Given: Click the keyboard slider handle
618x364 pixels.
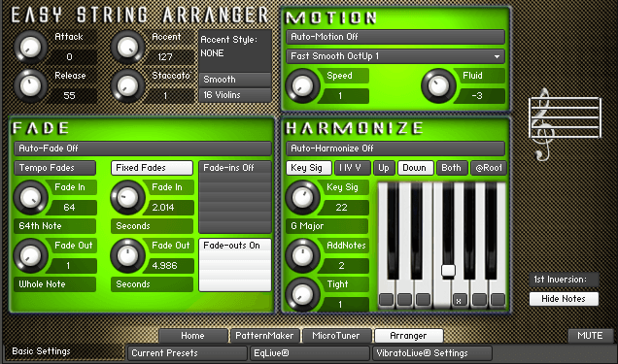Looking at the screenshot, I should point(448,271).
